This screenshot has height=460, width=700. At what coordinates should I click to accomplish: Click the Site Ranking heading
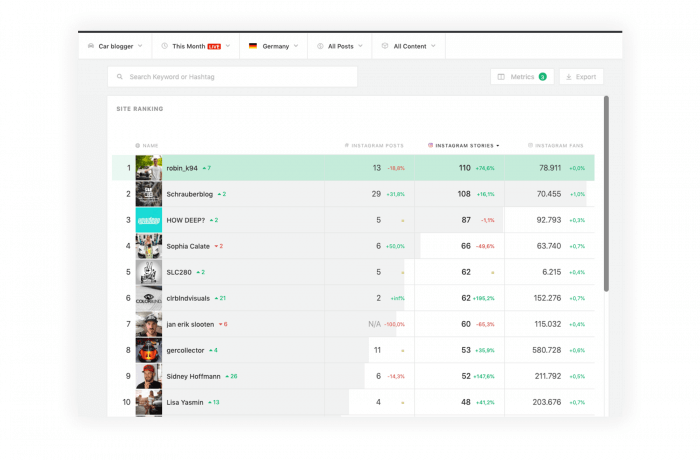point(140,109)
